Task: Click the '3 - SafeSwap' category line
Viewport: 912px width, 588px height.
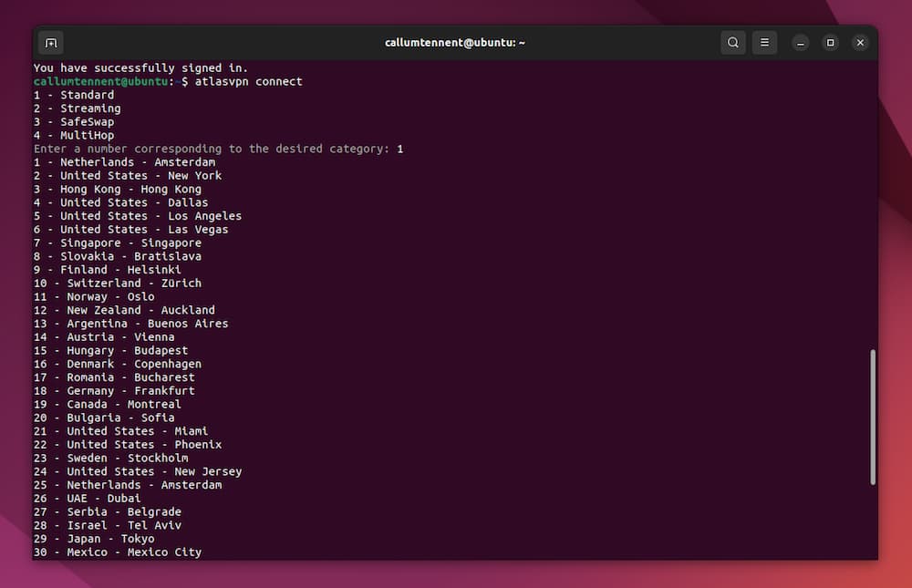Action: (74, 121)
